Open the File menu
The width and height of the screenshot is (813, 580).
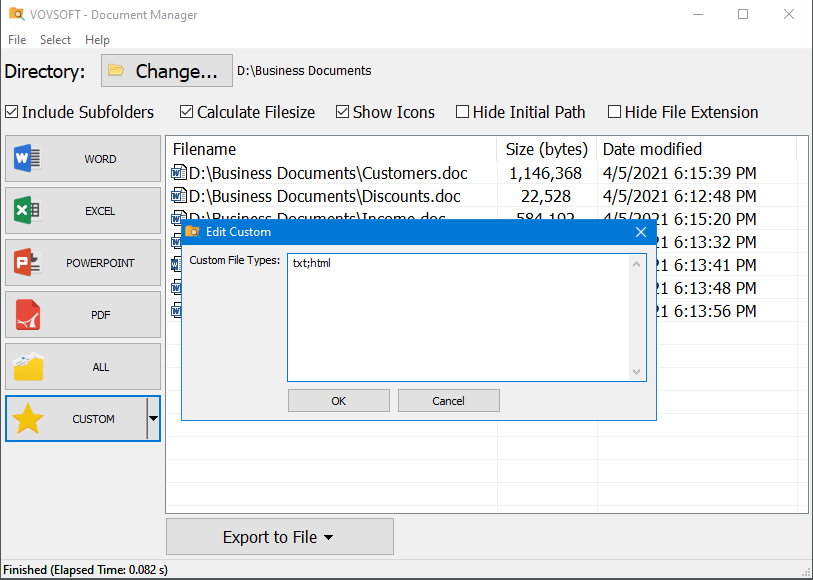pyautogui.click(x=16, y=40)
